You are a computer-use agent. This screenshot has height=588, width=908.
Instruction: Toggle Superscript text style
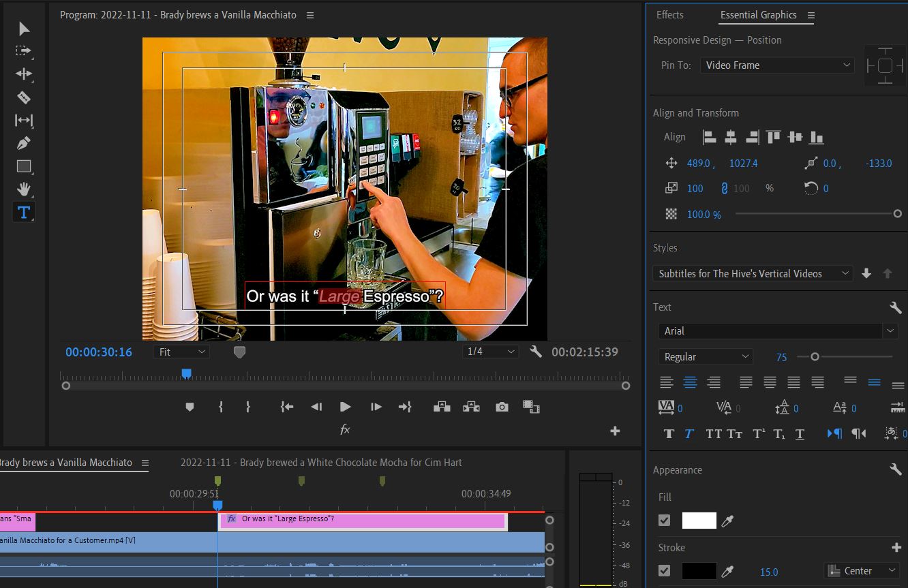758,433
